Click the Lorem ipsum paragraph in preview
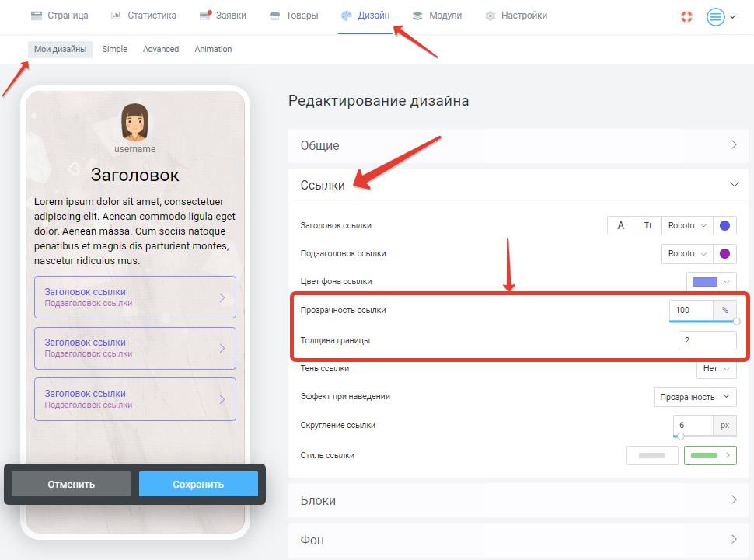754x560 pixels. point(134,231)
